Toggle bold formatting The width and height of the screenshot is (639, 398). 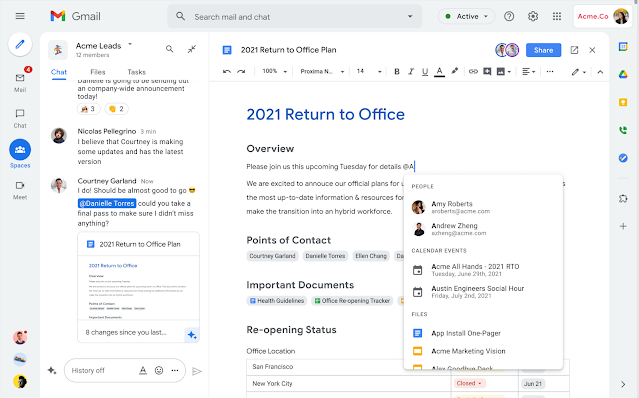coord(397,72)
